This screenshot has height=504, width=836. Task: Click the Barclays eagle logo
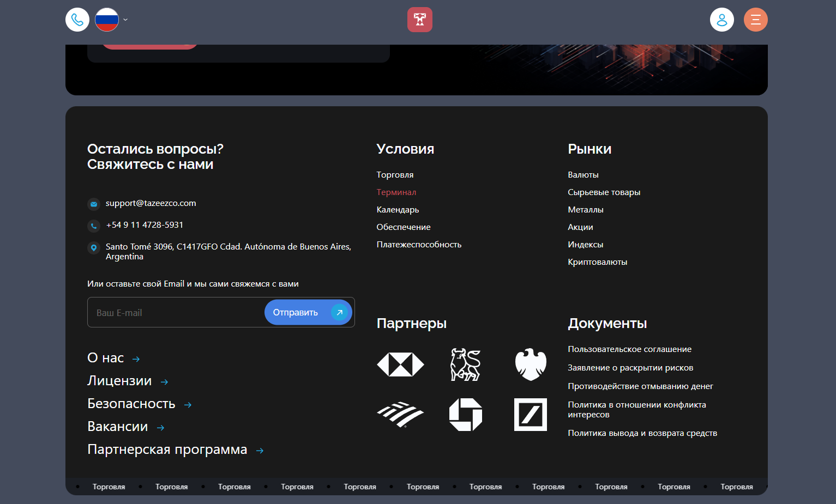point(531,365)
